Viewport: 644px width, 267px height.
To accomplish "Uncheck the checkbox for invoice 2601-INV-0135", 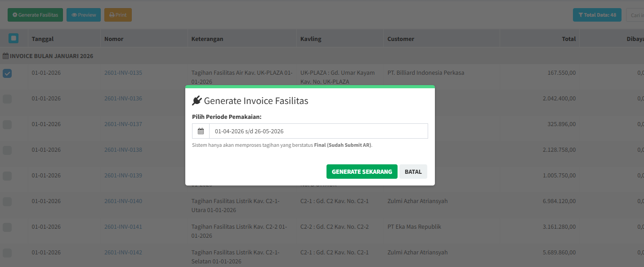I will pyautogui.click(x=7, y=73).
